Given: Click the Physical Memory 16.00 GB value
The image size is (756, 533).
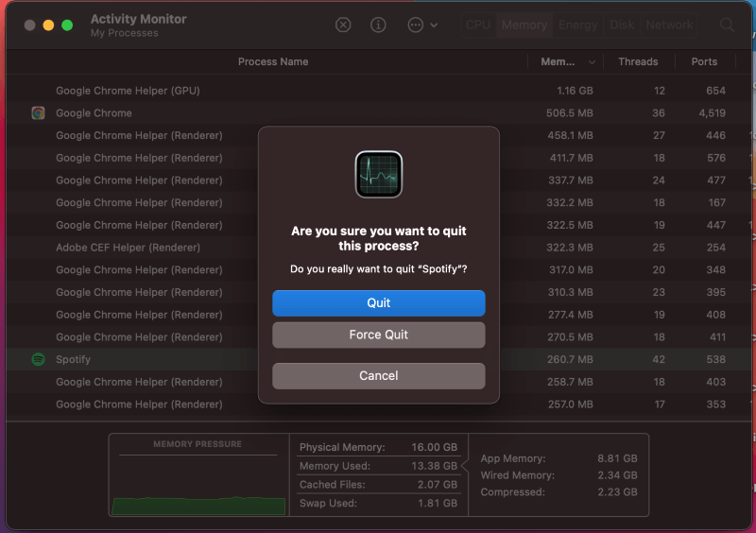Looking at the screenshot, I should tap(434, 447).
